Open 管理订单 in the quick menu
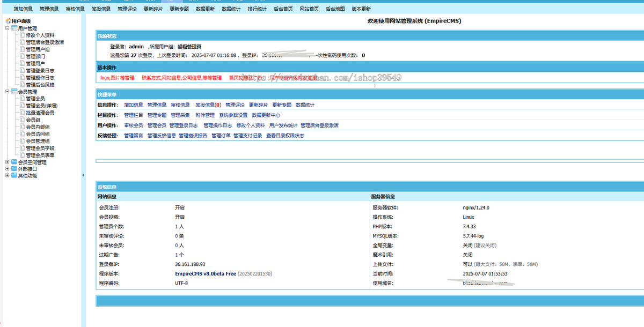This screenshot has height=327, width=644. pos(221,136)
